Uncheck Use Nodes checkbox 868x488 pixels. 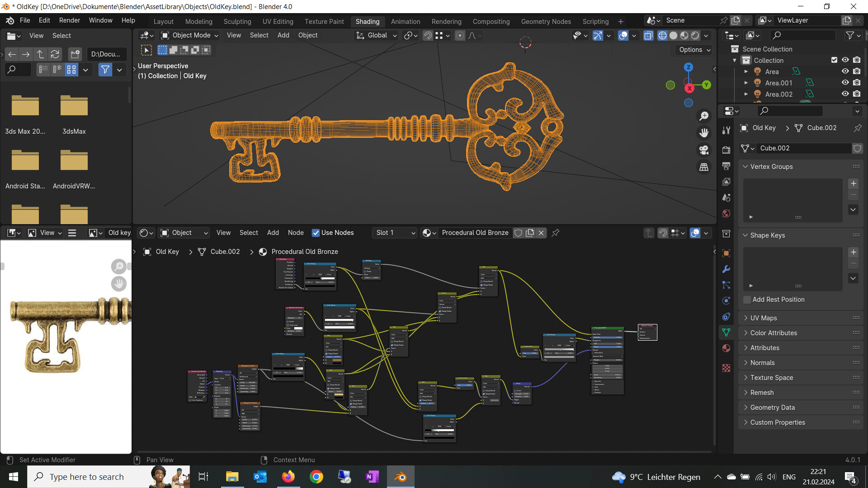pos(316,233)
